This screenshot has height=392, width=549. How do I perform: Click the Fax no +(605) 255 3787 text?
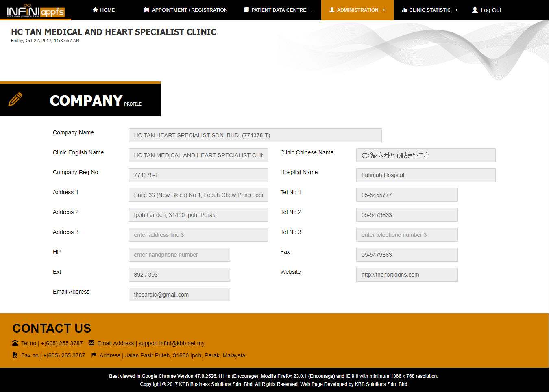(53, 355)
